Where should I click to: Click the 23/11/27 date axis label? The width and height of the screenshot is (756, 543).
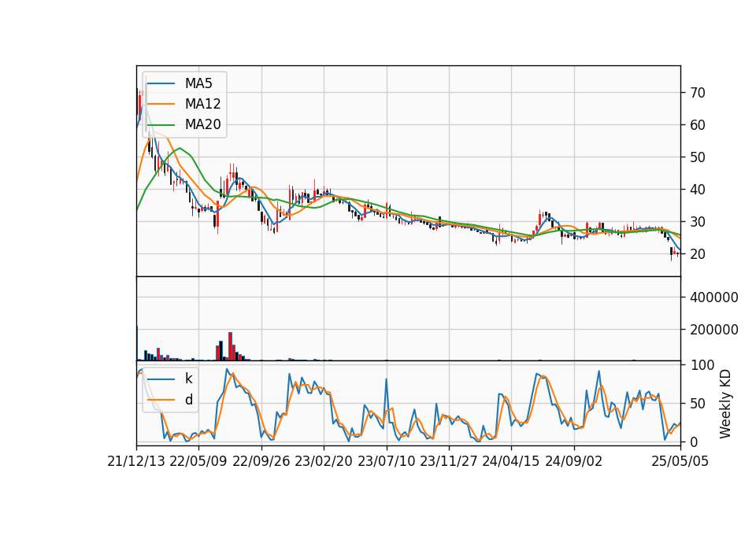448,461
